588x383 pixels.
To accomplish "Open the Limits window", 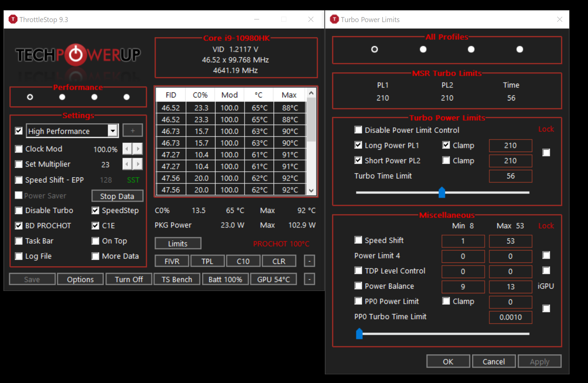I will 178,243.
